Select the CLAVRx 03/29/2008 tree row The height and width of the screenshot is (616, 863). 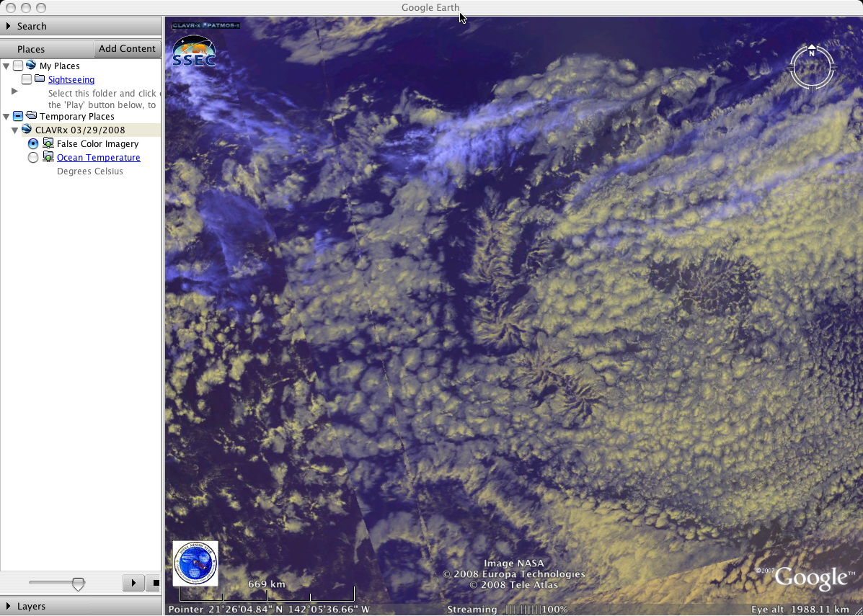click(x=80, y=130)
